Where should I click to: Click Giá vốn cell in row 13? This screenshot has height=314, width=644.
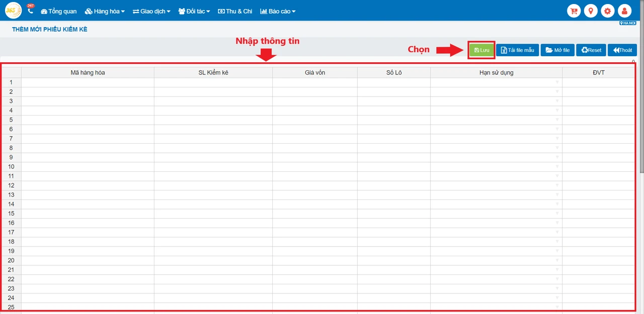[315, 195]
